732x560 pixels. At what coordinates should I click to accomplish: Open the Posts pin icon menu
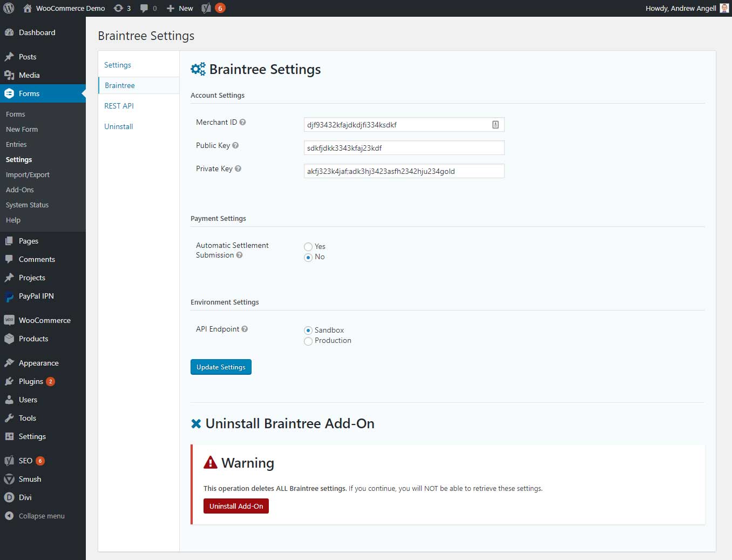[9, 57]
